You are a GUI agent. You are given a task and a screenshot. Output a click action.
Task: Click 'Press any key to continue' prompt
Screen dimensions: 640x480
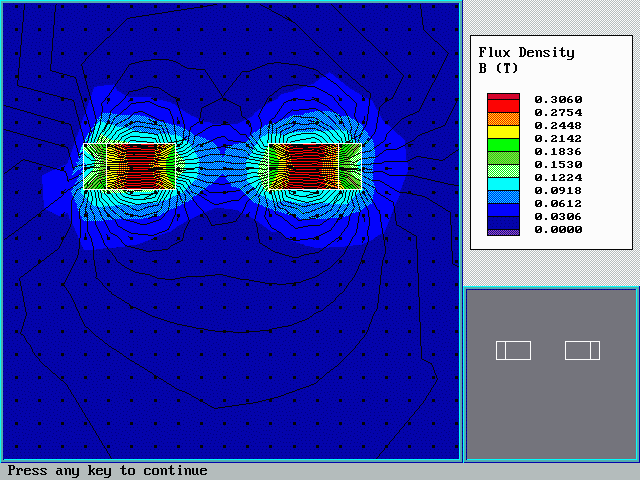[x=107, y=471]
